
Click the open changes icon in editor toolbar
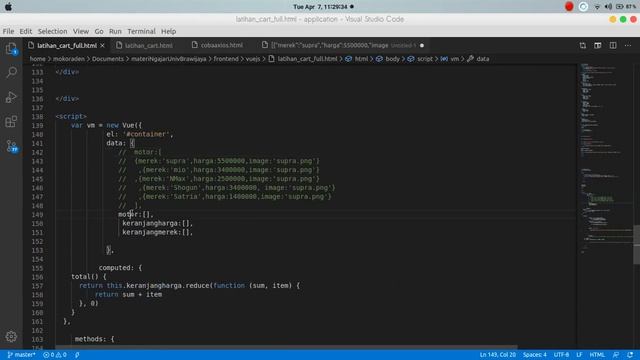tap(582, 45)
